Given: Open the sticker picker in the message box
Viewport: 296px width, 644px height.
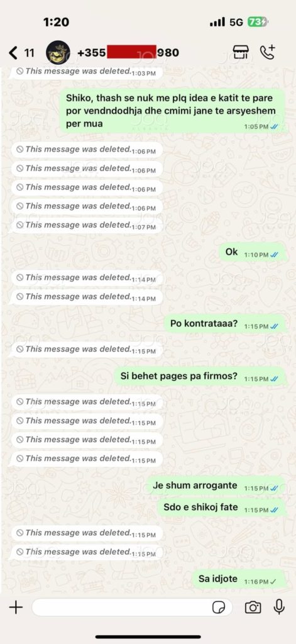Looking at the screenshot, I should (x=219, y=608).
